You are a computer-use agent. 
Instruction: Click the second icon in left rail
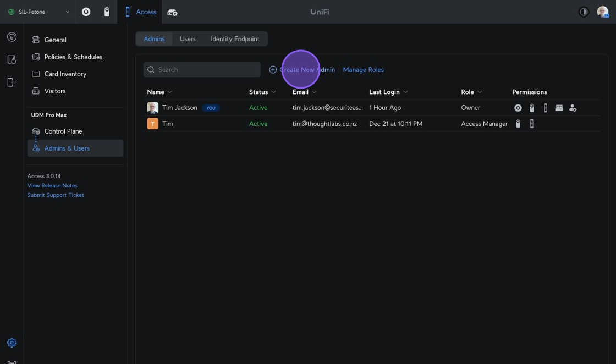coord(12,59)
